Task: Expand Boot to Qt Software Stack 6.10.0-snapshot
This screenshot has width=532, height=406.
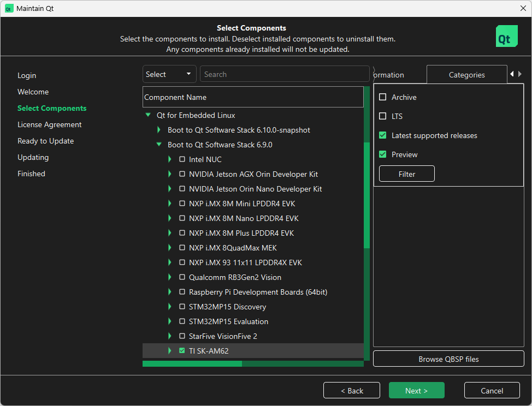Action: click(x=159, y=130)
